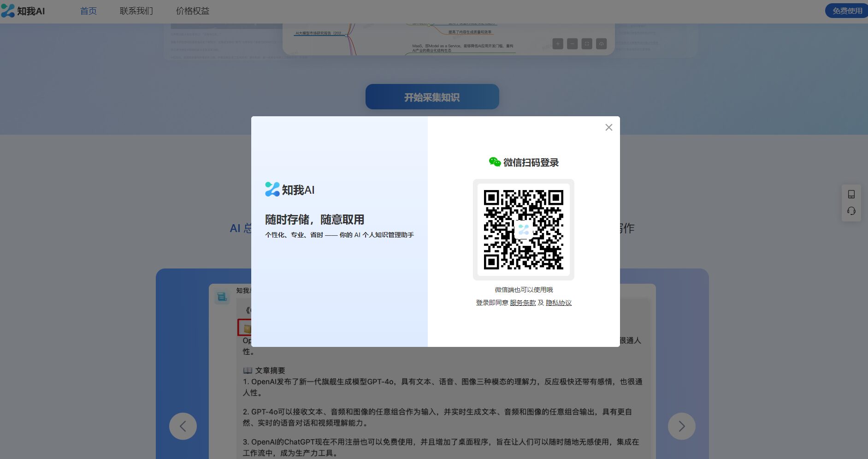Select the 价格权益 navigation item

click(x=192, y=11)
